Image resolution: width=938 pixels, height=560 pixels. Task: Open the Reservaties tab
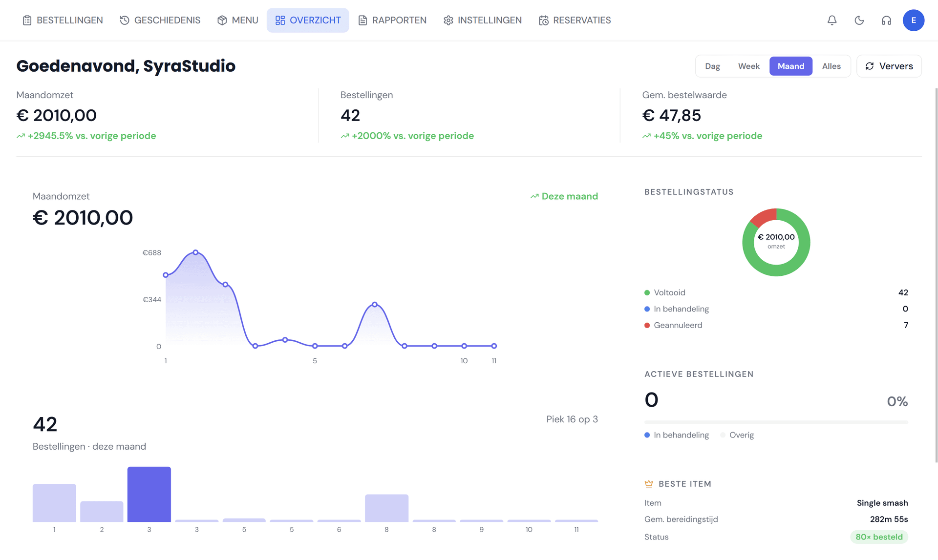[x=575, y=21]
